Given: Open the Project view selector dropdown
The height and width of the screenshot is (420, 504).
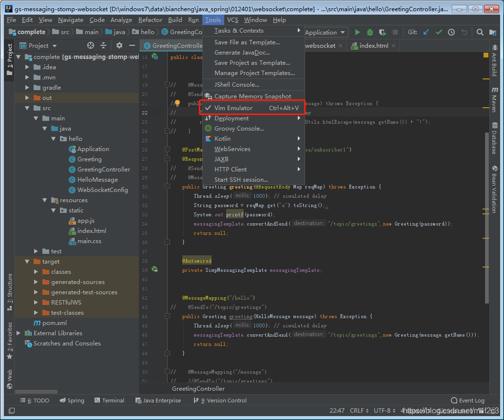Looking at the screenshot, I should point(38,46).
